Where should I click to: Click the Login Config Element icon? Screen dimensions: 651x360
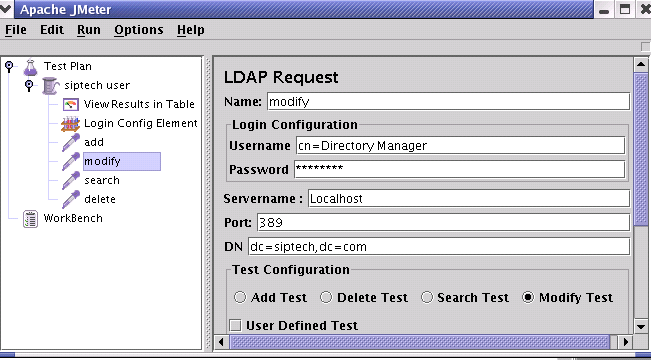[x=71, y=124]
